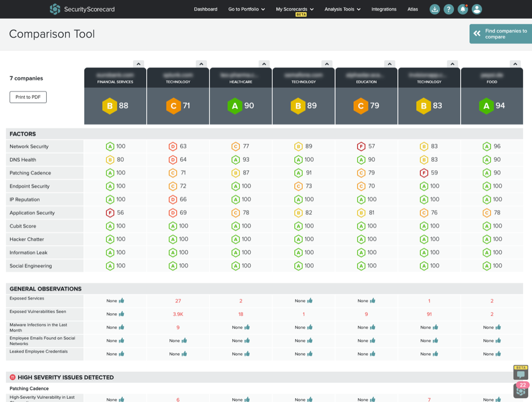Image resolution: width=532 pixels, height=402 pixels.
Task: Go to the Dashboard menu item
Action: point(205,9)
